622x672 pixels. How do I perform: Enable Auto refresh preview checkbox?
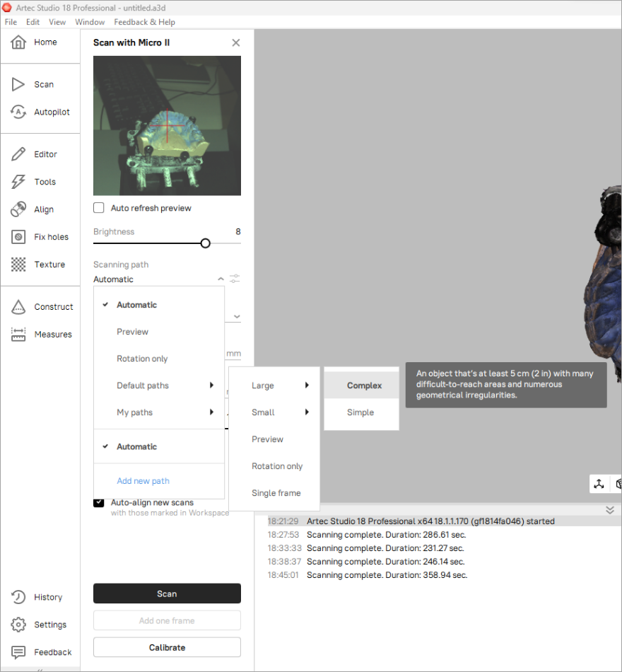pyautogui.click(x=98, y=208)
